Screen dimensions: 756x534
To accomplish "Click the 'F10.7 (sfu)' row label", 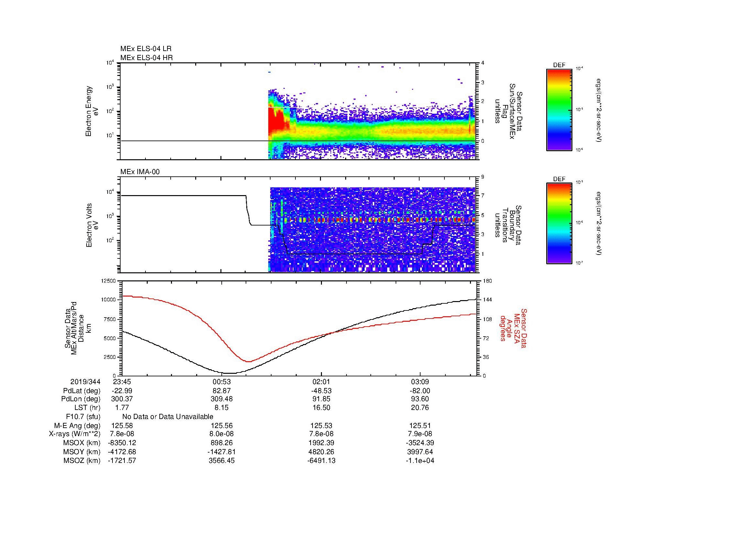I will (x=83, y=416).
